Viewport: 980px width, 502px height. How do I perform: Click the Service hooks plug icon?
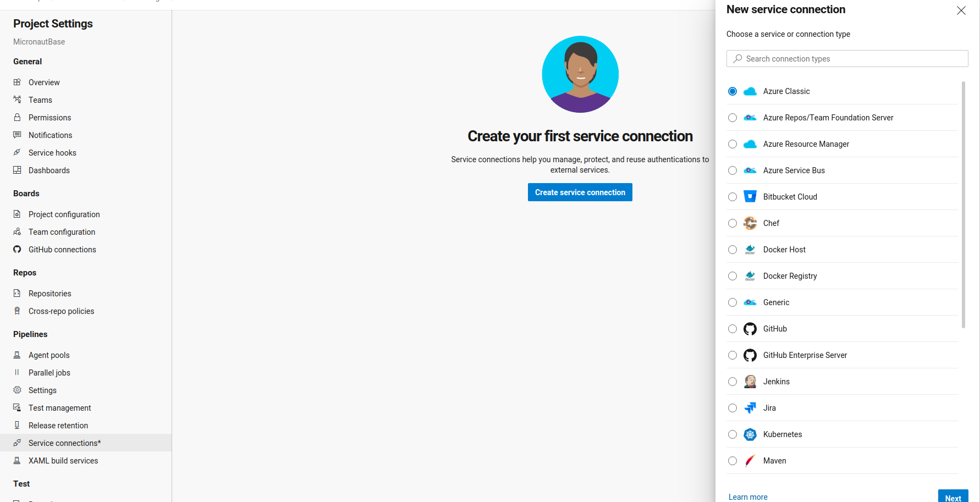(x=17, y=152)
